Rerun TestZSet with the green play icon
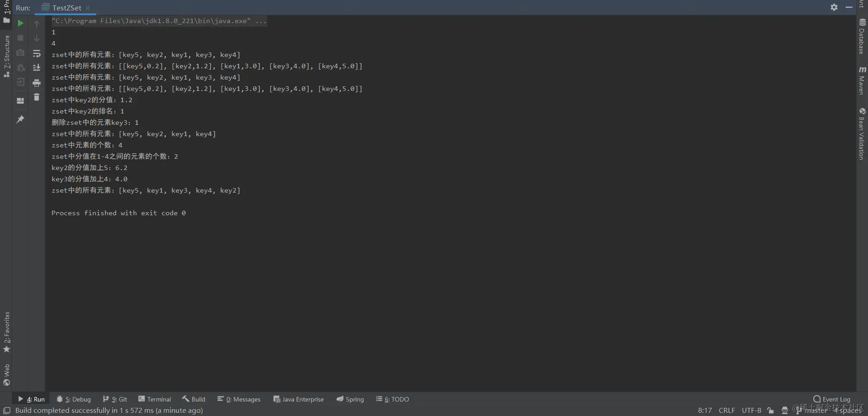Screen dimensions: 868x416 point(20,23)
